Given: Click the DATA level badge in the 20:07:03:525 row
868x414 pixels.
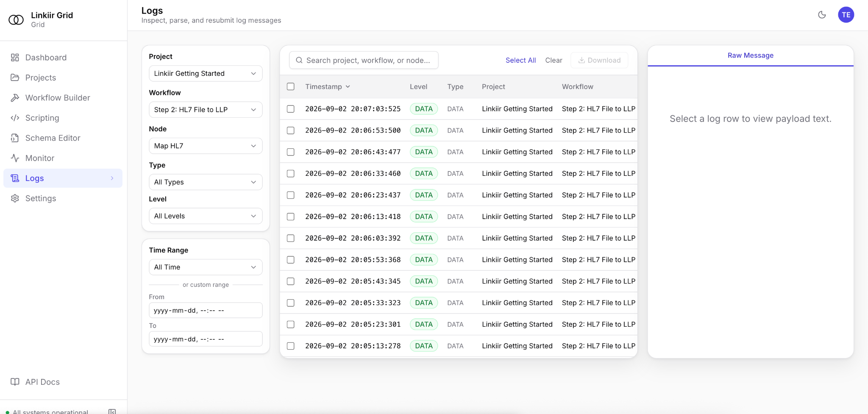Looking at the screenshot, I should [424, 109].
